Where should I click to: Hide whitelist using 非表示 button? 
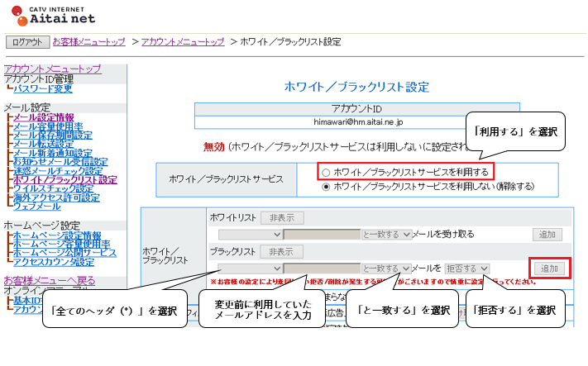pos(282,218)
